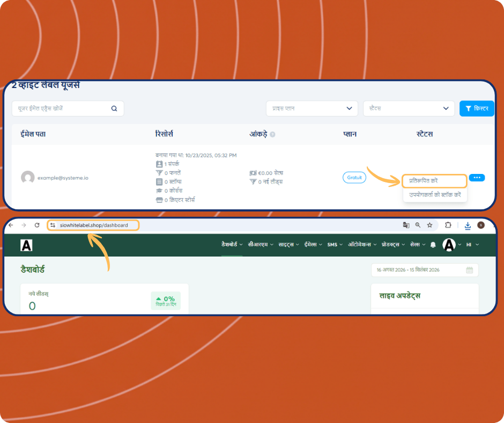Click the A logo in the header
This screenshot has width=504, height=423.
click(26, 245)
